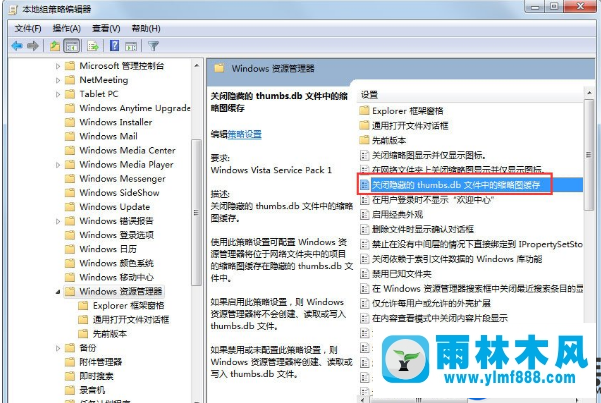Click the settings list vertical scrollbar thumb
The height and width of the screenshot is (403, 601).
coord(589,154)
